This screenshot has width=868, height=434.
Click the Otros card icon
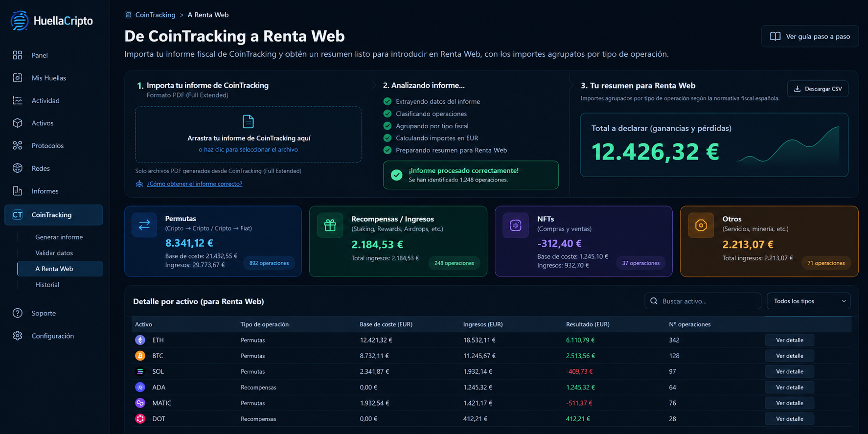pos(701,225)
